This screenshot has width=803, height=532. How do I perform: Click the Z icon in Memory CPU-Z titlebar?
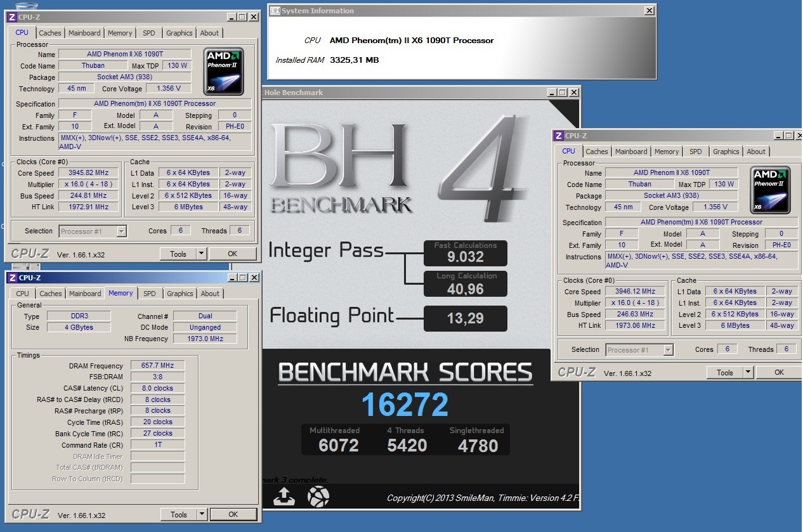point(12,277)
